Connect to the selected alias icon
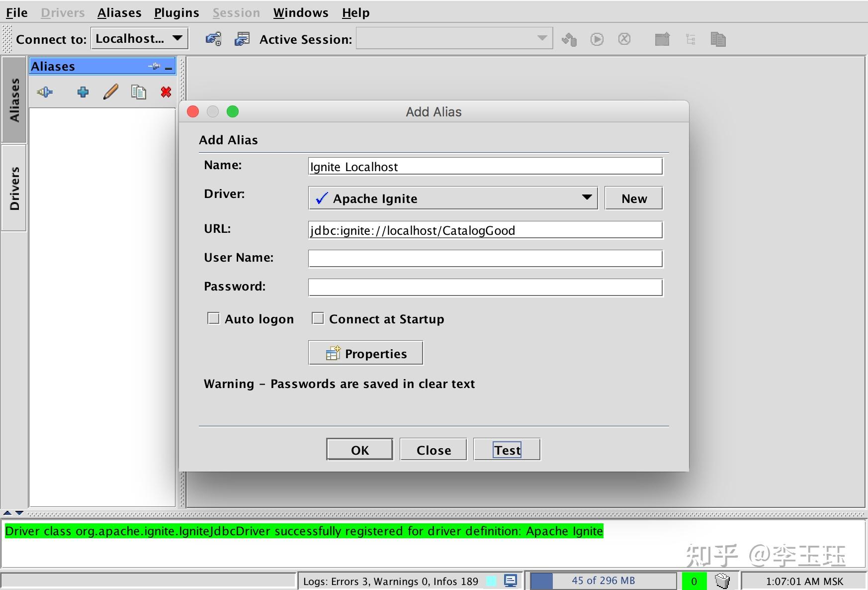The height and width of the screenshot is (590, 868). click(45, 92)
